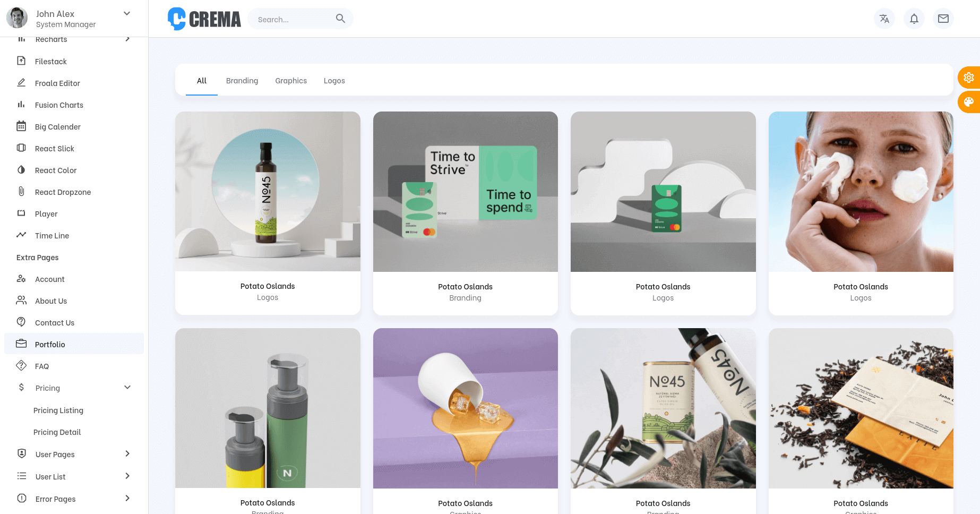Click the CREMA logo icon
980x514 pixels.
click(x=177, y=19)
